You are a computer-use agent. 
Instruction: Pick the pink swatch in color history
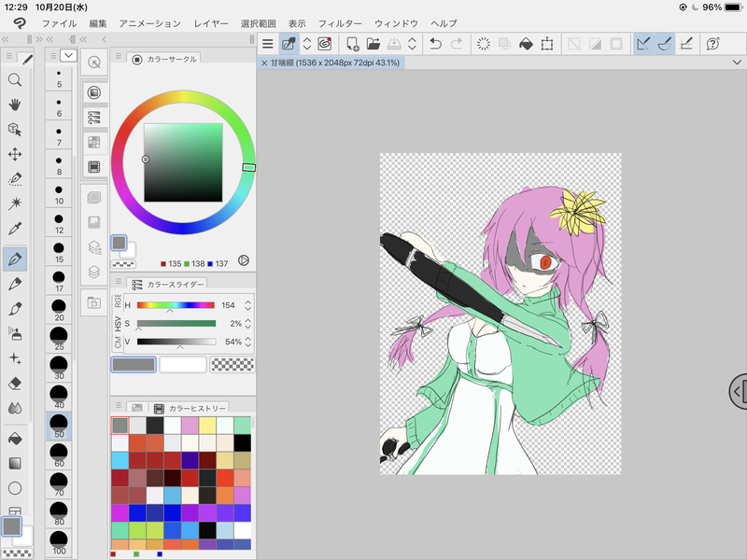point(190,425)
